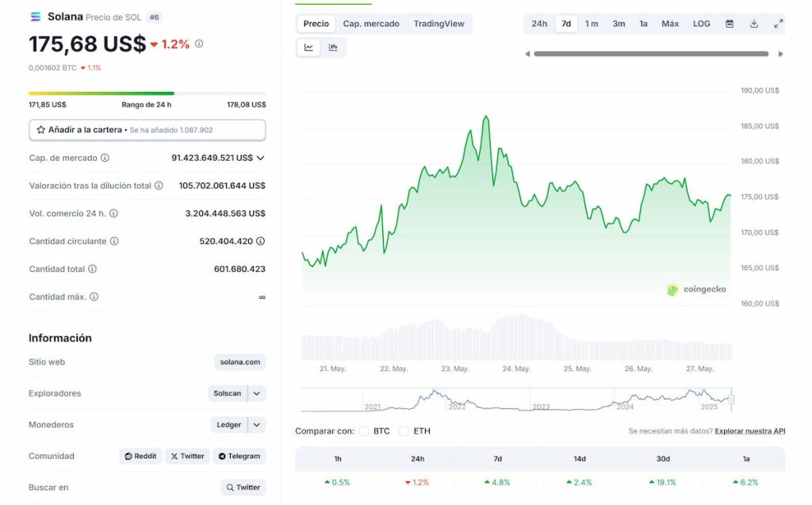This screenshot has width=812, height=505.
Task: Expand the chart to fullscreen
Action: tap(779, 24)
